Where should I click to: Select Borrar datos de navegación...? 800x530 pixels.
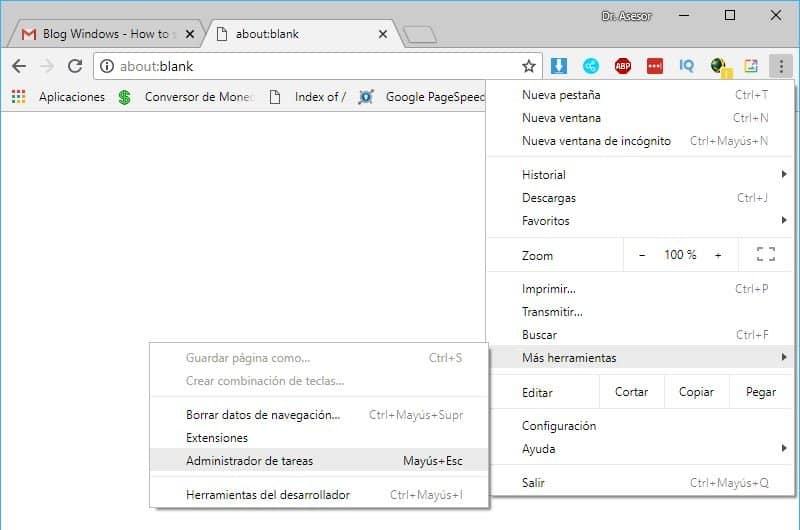[319, 415]
